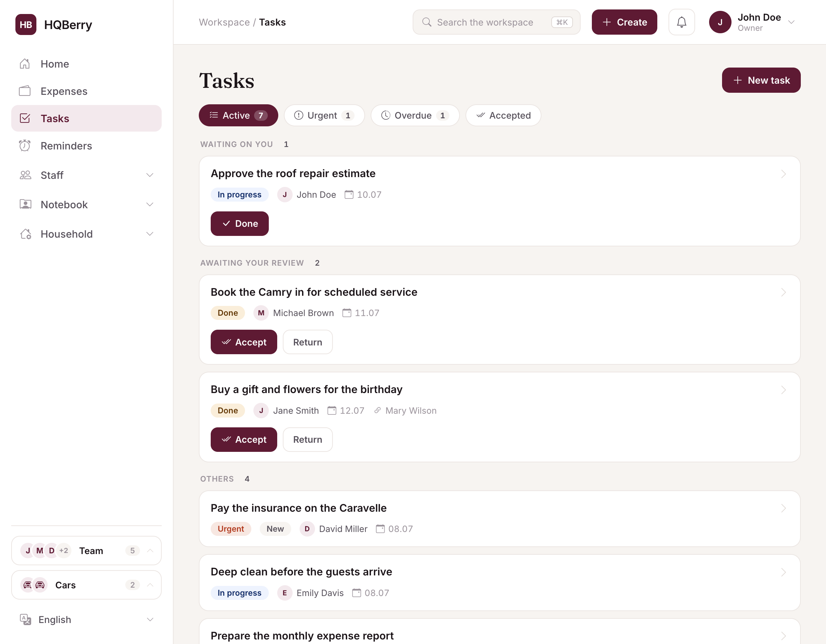826x644 pixels.
Task: Open Deep clean before the guests arrive
Action: tap(301, 572)
